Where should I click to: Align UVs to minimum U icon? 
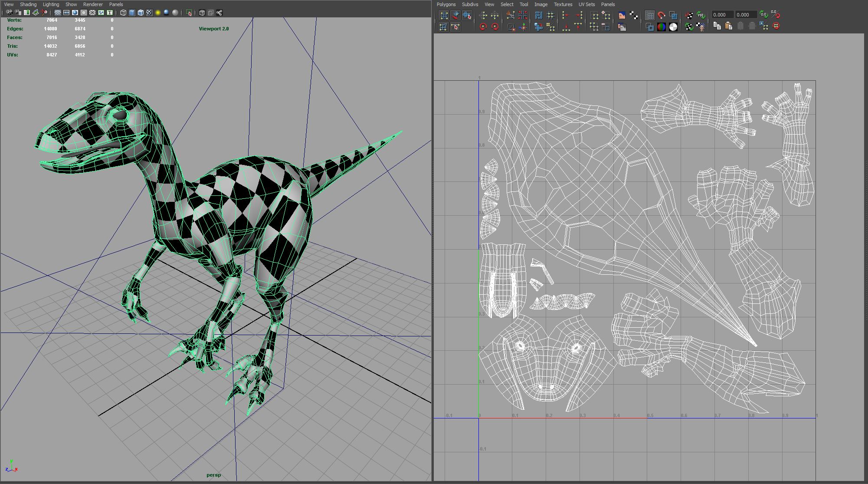pyautogui.click(x=566, y=15)
